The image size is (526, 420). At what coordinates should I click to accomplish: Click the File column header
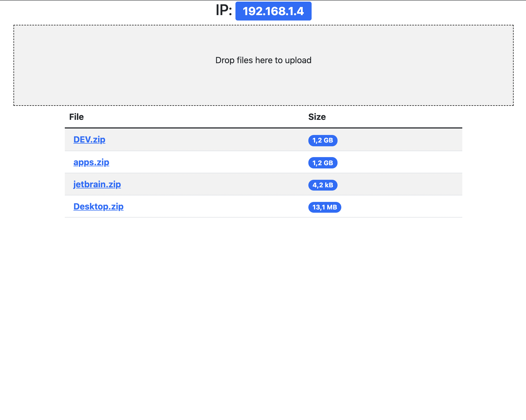(x=76, y=117)
